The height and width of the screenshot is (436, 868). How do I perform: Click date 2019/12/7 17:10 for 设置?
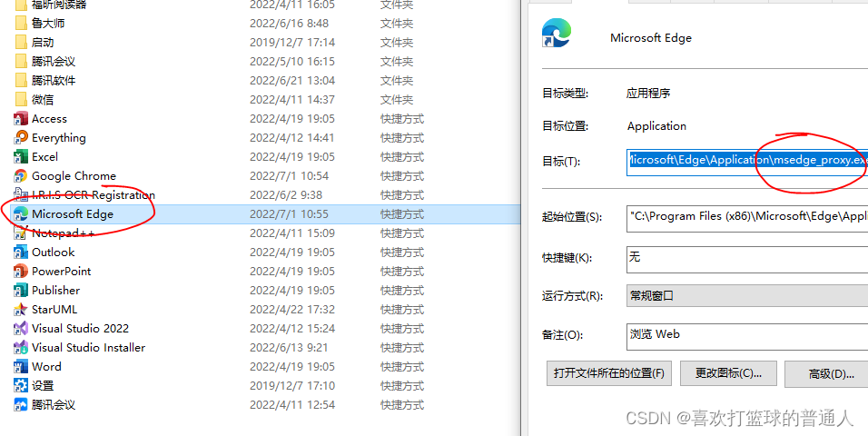tap(292, 385)
